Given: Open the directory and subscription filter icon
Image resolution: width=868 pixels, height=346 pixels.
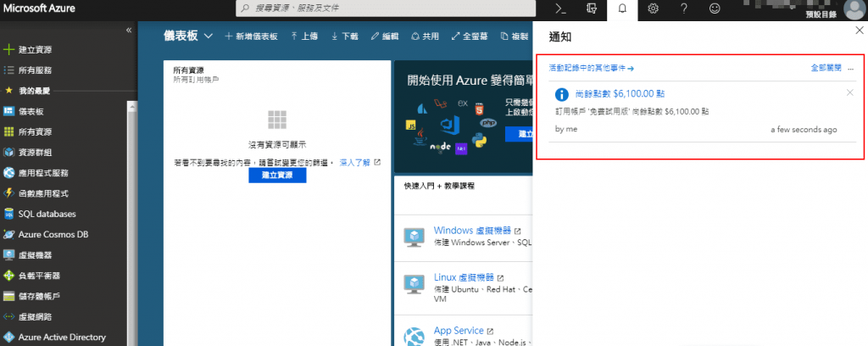Looking at the screenshot, I should tap(592, 8).
